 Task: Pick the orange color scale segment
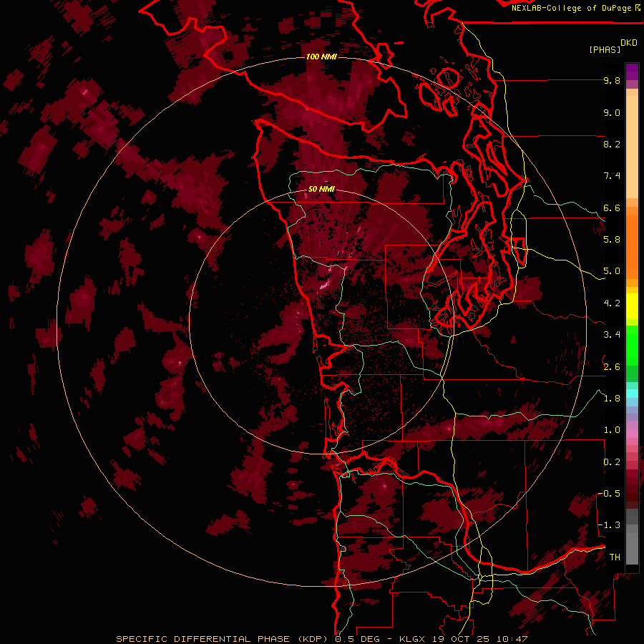632,246
